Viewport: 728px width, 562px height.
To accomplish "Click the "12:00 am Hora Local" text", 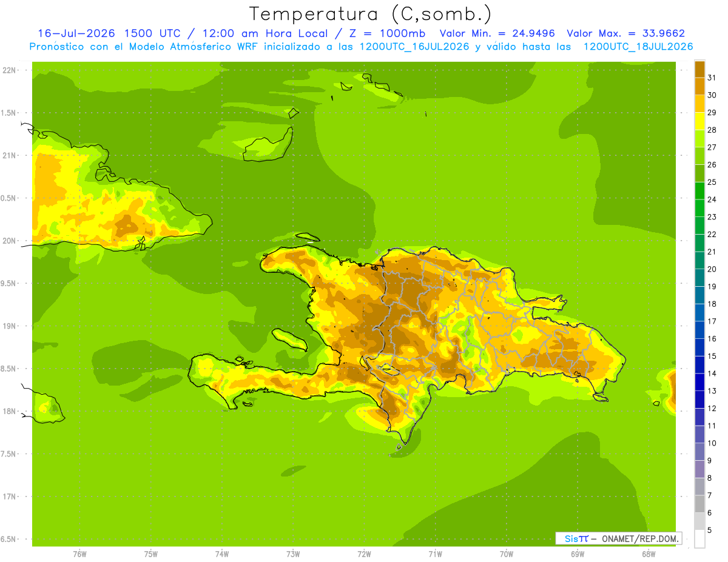I will coord(265,33).
